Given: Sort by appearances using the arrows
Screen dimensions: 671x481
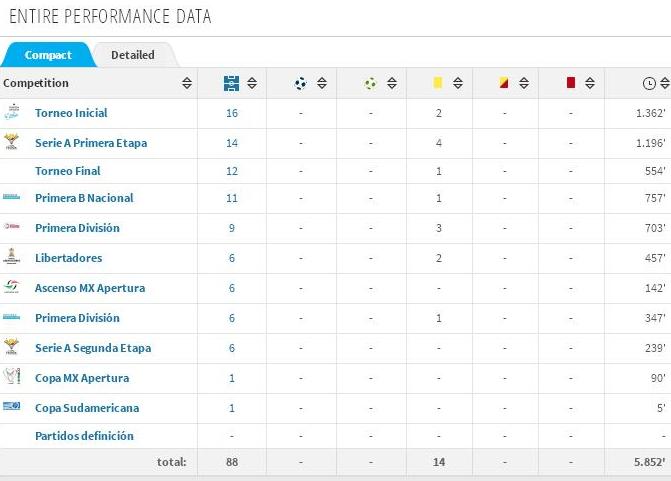Looking at the screenshot, I should click(252, 83).
